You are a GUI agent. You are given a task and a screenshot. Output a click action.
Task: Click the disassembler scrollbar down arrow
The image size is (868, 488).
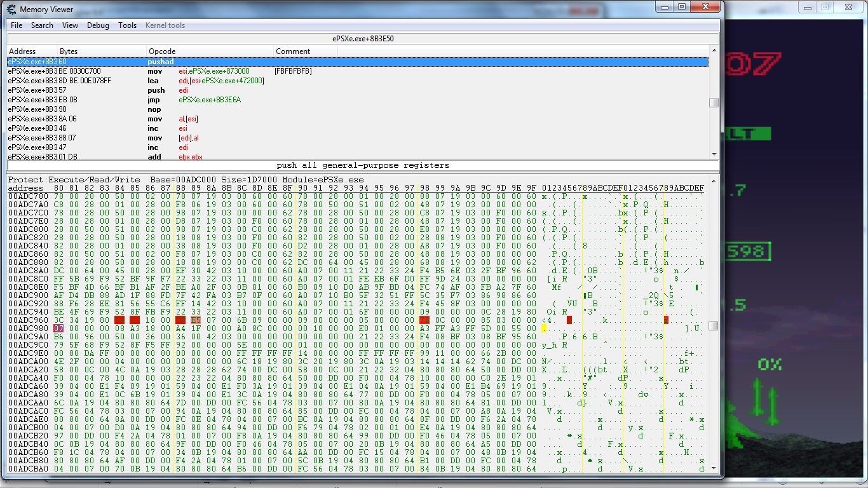[x=714, y=154]
